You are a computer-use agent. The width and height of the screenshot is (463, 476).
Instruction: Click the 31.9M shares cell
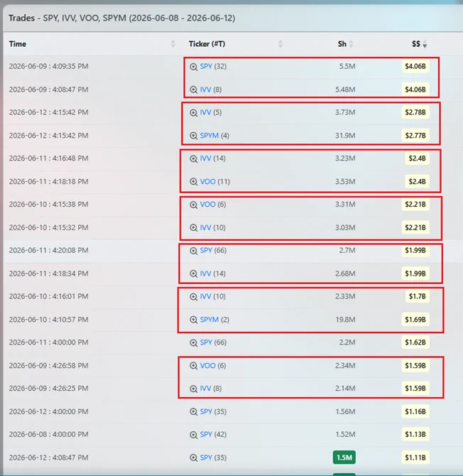[x=345, y=136]
